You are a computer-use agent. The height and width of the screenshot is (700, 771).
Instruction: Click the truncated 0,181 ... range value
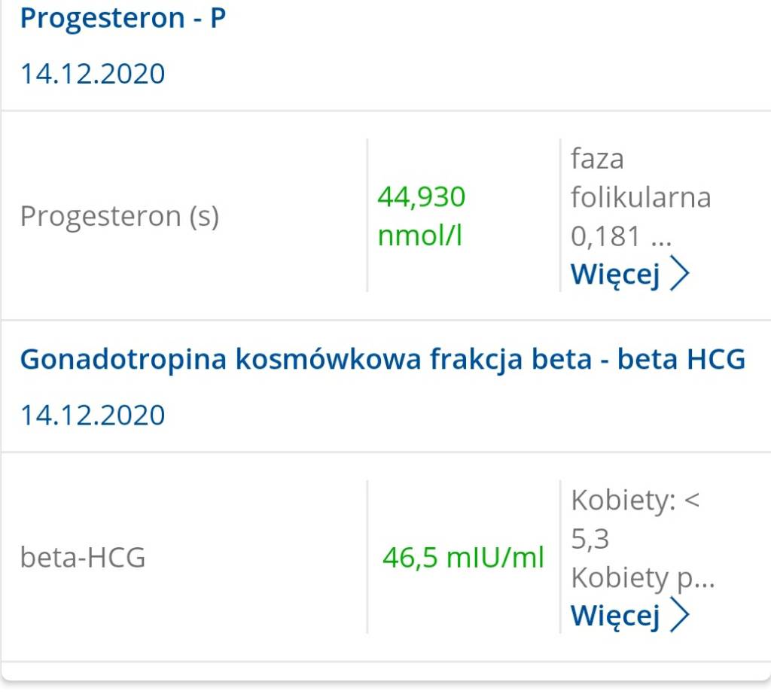[x=620, y=236]
